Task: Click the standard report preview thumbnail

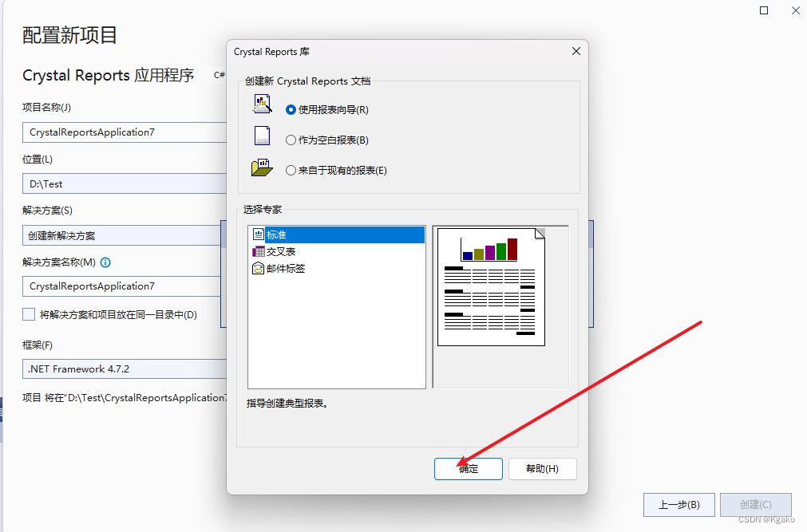Action: [491, 287]
